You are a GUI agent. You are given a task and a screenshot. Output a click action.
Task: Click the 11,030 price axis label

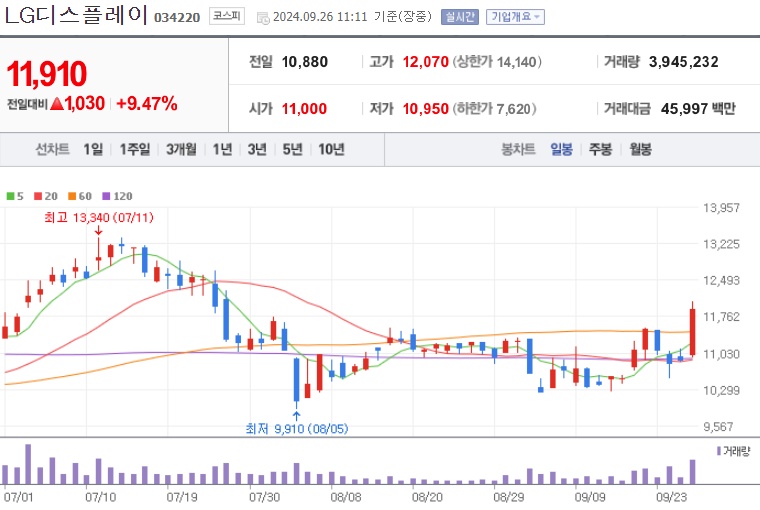tap(721, 354)
